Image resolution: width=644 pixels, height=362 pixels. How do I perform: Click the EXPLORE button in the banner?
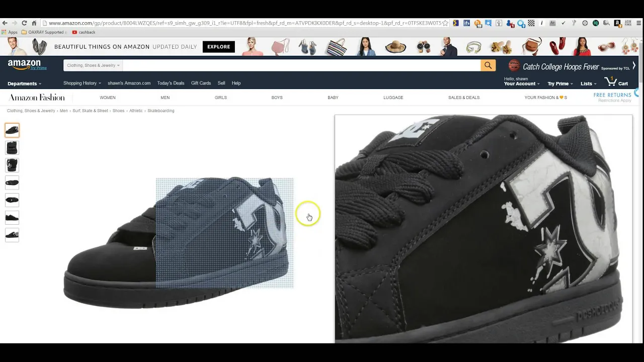tap(219, 47)
